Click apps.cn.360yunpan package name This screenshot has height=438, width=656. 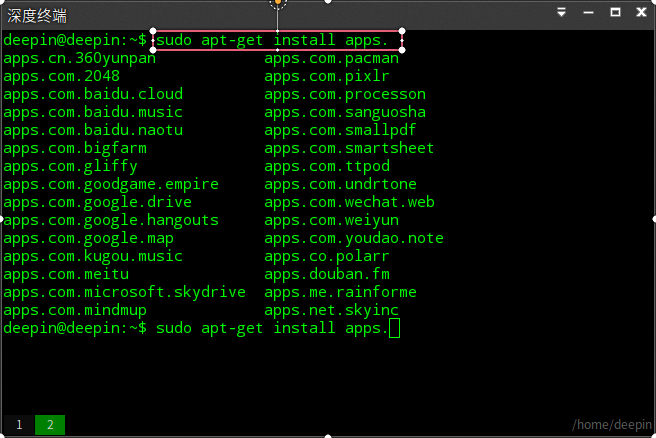79,58
